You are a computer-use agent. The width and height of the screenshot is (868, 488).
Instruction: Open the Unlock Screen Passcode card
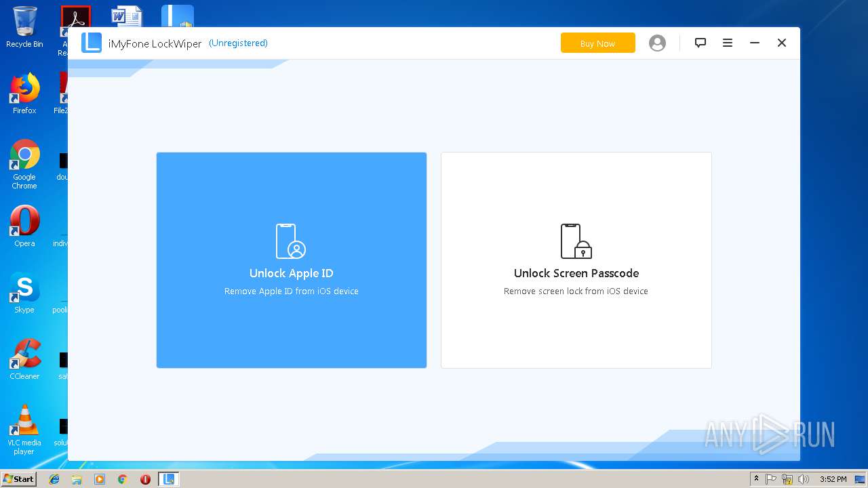tap(576, 260)
